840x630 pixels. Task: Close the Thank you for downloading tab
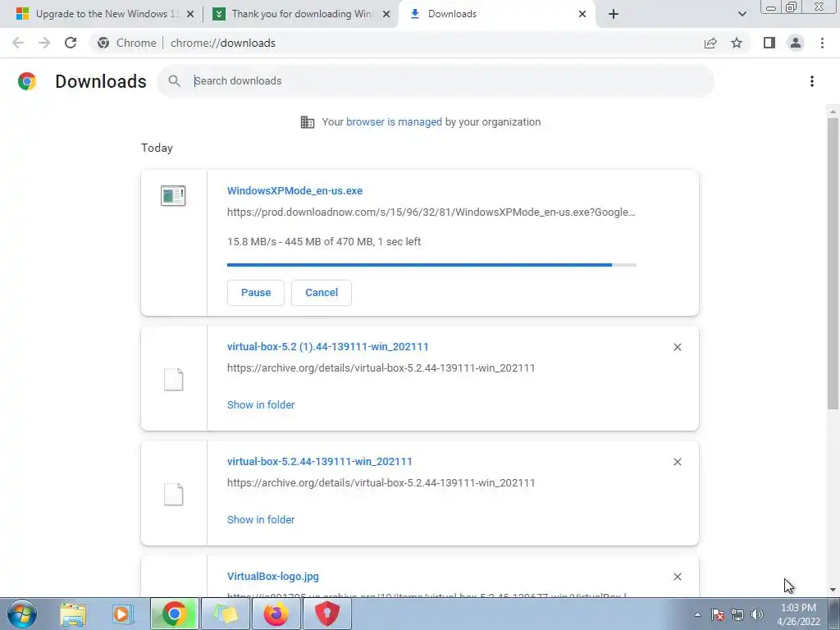386,14
